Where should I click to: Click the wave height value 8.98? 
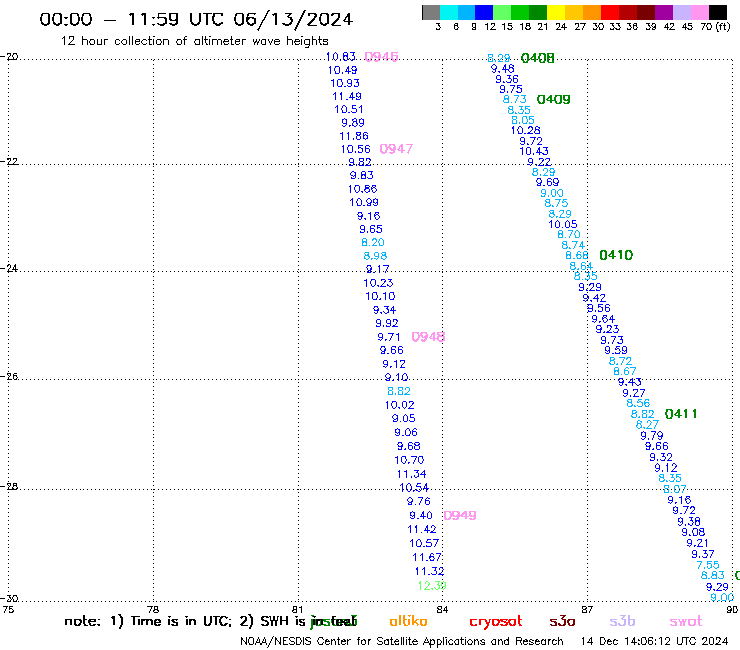(375, 256)
